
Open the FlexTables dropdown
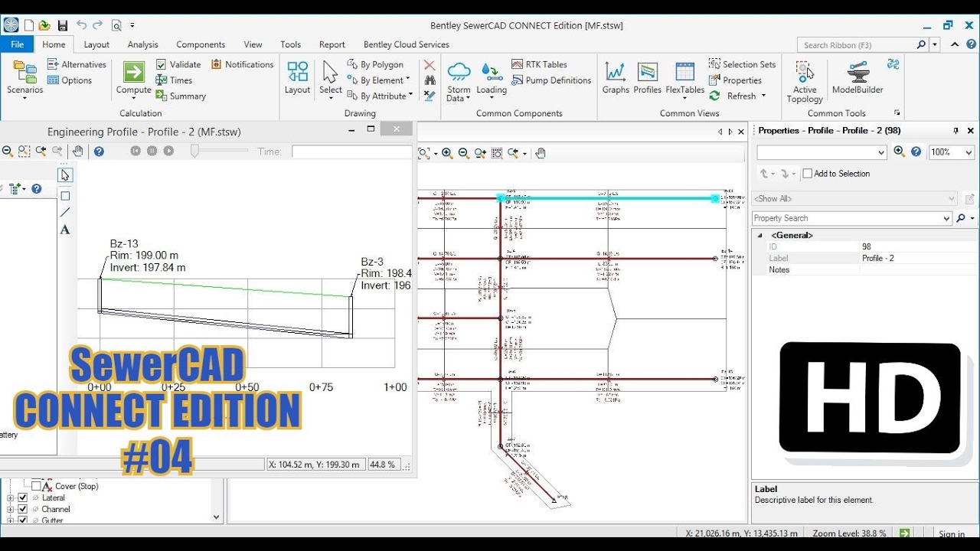[x=684, y=81]
